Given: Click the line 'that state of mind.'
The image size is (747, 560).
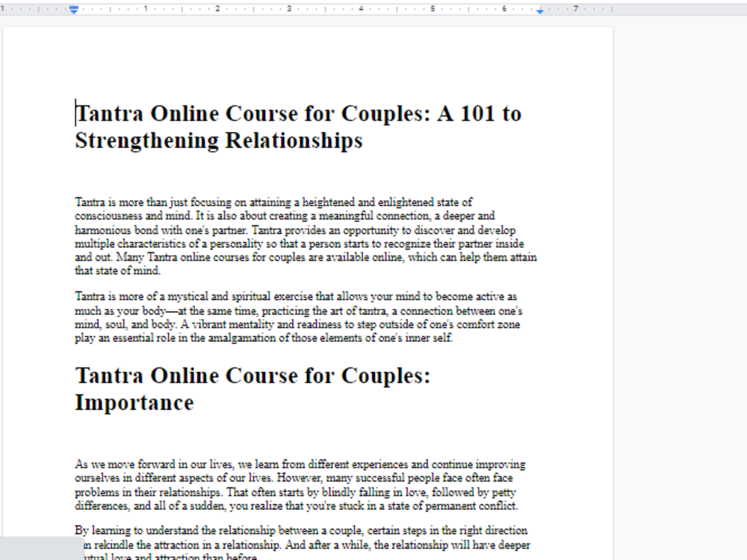Looking at the screenshot, I should point(118,271).
